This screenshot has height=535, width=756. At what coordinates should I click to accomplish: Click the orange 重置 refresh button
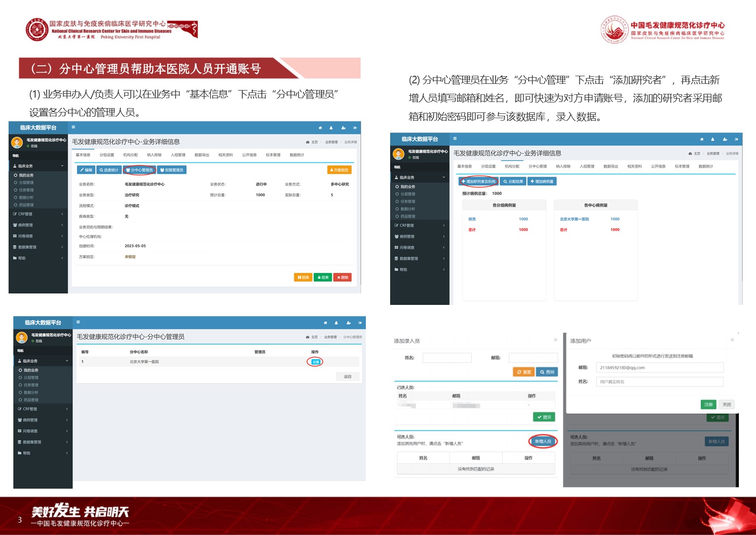[x=524, y=372]
